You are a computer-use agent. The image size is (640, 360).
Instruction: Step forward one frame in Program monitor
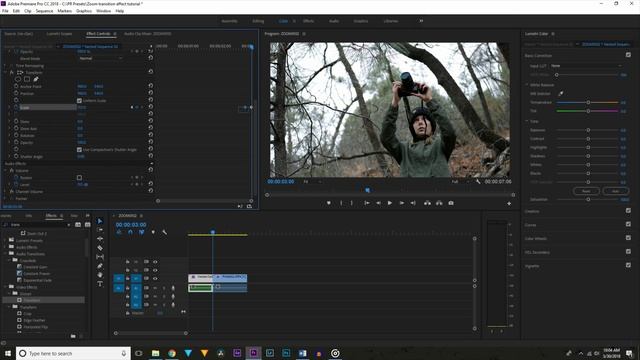402,203
